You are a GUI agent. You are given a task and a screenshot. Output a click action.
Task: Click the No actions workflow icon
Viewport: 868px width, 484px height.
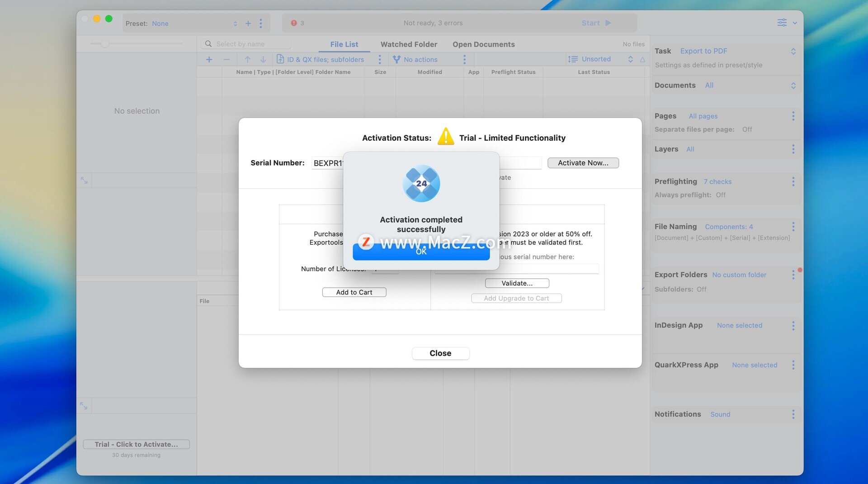pos(396,59)
